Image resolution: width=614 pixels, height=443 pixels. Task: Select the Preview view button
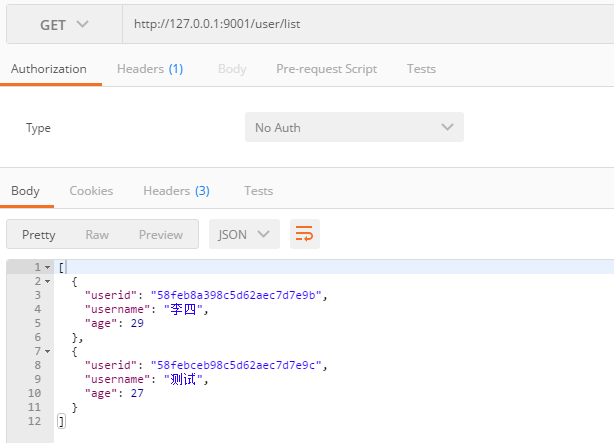pyautogui.click(x=161, y=235)
